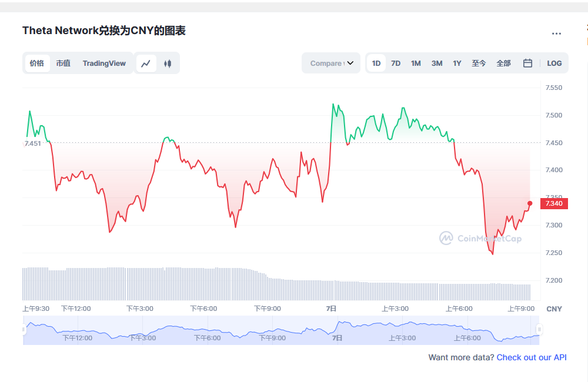Click the 7.400 y-axis label
The width and height of the screenshot is (588, 382).
pos(554,170)
